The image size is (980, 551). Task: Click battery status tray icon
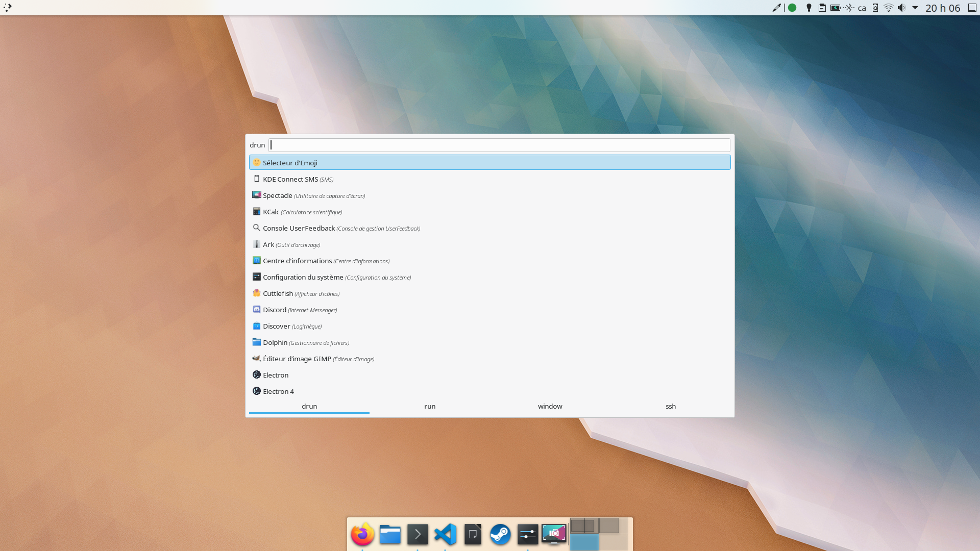pyautogui.click(x=835, y=8)
